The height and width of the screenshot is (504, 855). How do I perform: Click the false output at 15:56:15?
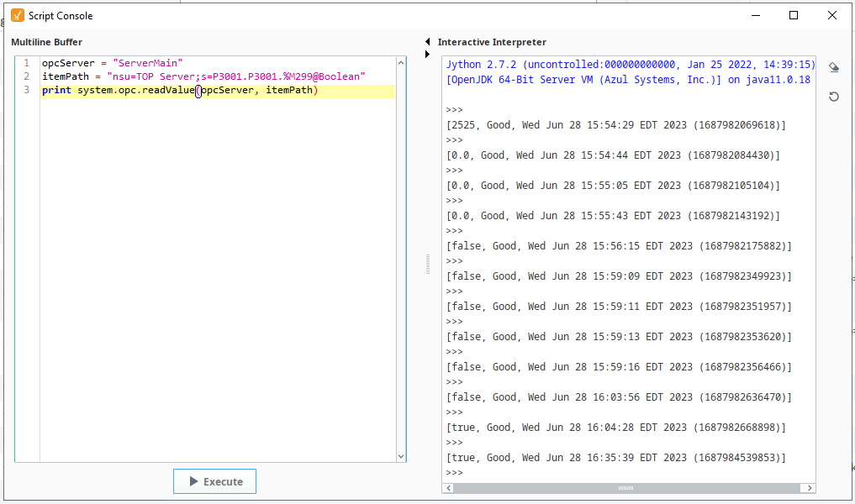click(619, 246)
